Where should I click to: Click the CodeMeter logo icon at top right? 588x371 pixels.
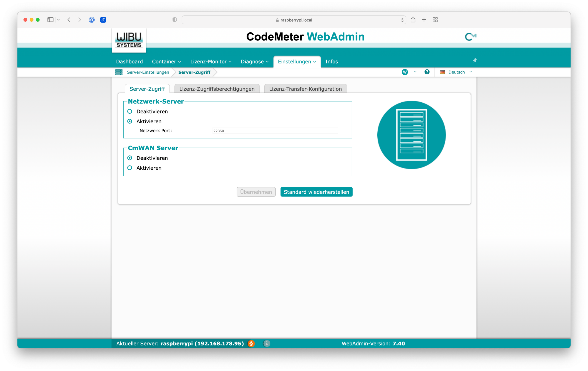point(471,37)
